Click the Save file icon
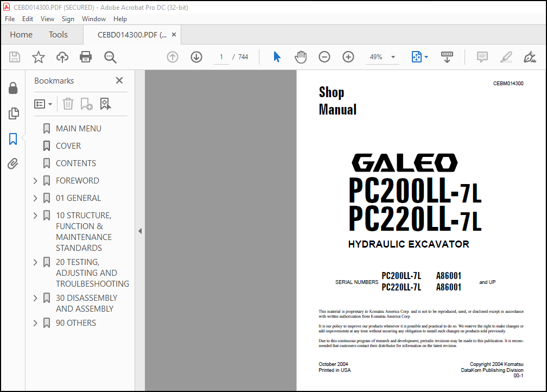This screenshot has width=547, height=392. [x=15, y=57]
